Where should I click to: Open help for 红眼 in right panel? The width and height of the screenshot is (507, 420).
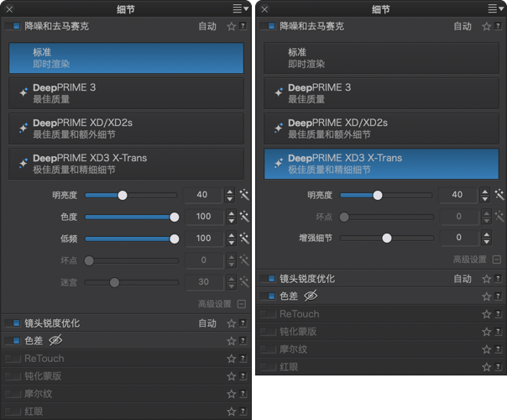[498, 366]
